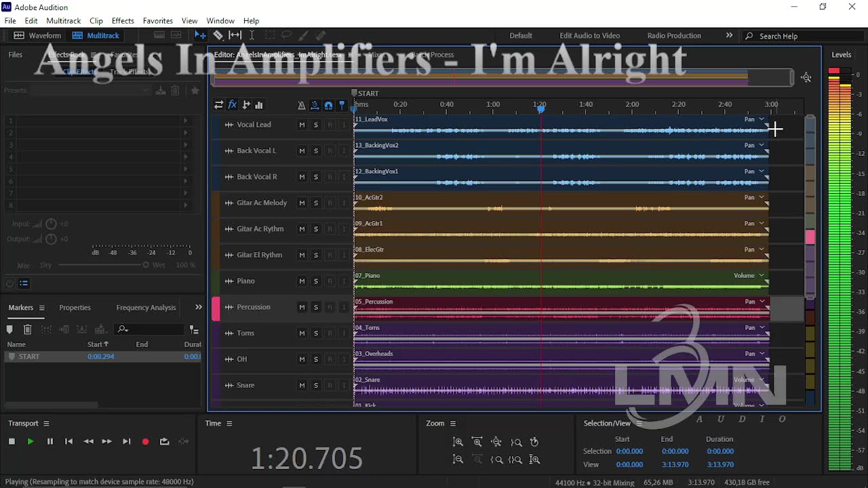Click the Mix Dry/Wet slider handle
The height and width of the screenshot is (488, 868).
(145, 265)
